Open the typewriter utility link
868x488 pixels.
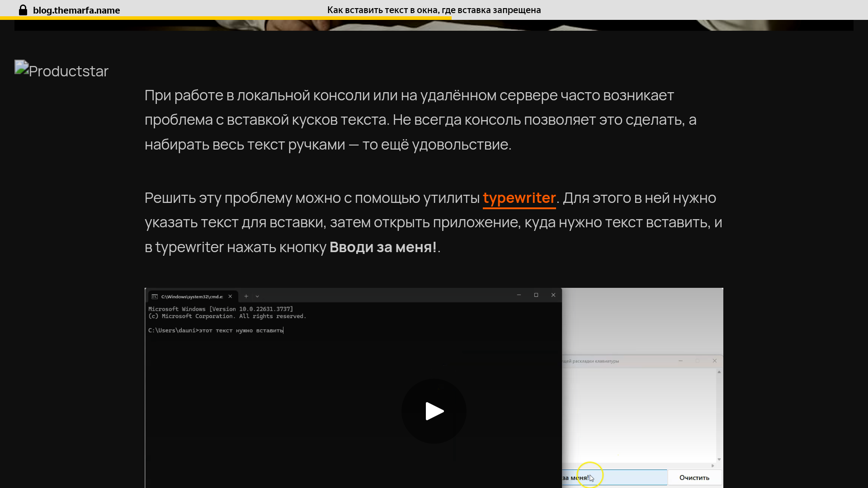coord(519,198)
